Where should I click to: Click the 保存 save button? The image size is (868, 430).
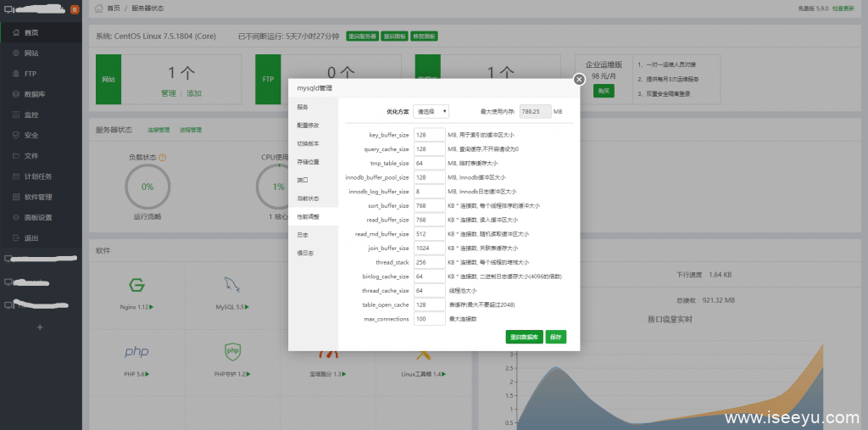point(556,337)
